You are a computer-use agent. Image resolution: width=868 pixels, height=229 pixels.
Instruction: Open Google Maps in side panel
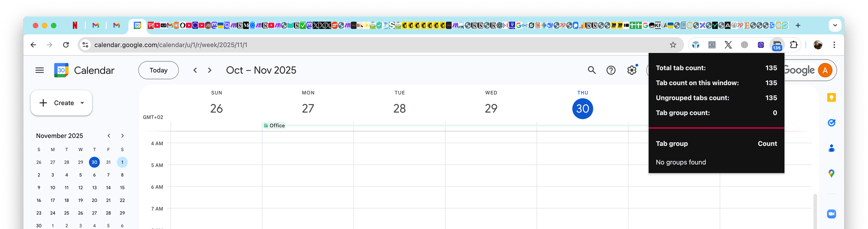click(x=831, y=173)
